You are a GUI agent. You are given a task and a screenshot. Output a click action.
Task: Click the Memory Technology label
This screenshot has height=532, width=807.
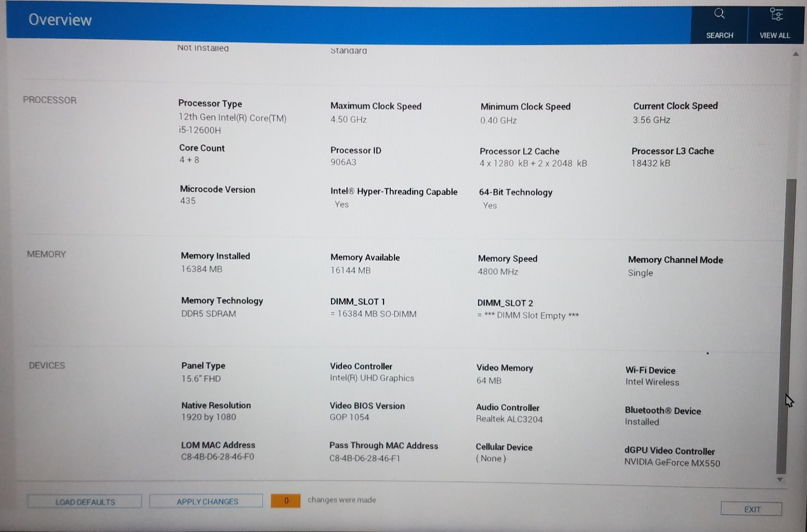222,301
